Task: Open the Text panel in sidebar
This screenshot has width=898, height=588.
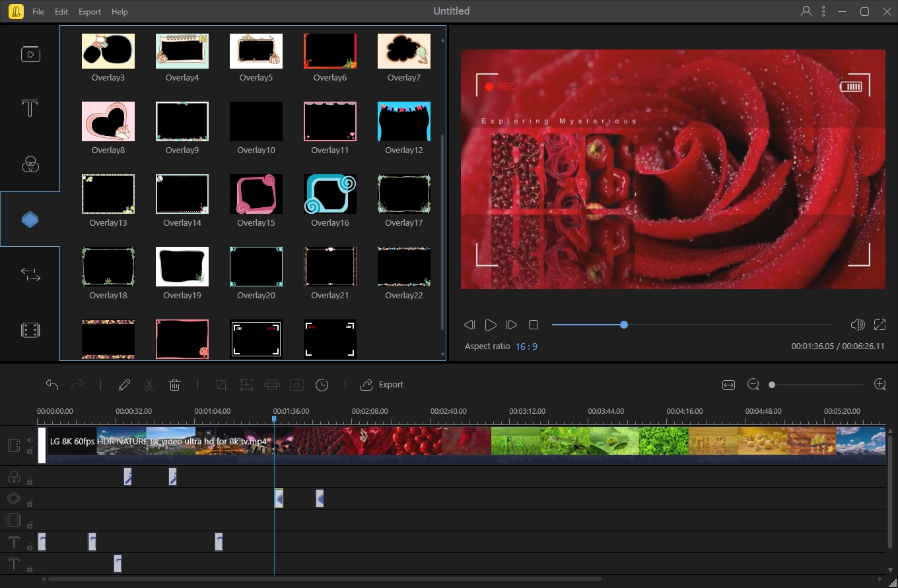Action: tap(30, 108)
